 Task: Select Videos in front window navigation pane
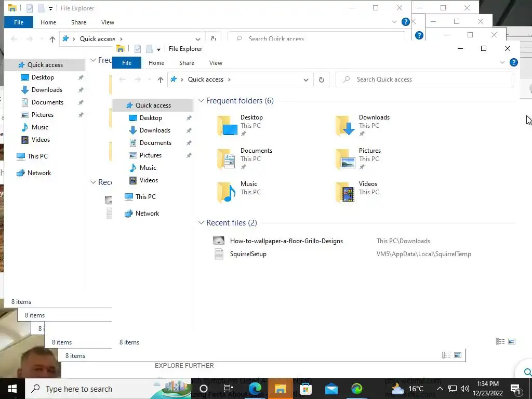tap(149, 180)
